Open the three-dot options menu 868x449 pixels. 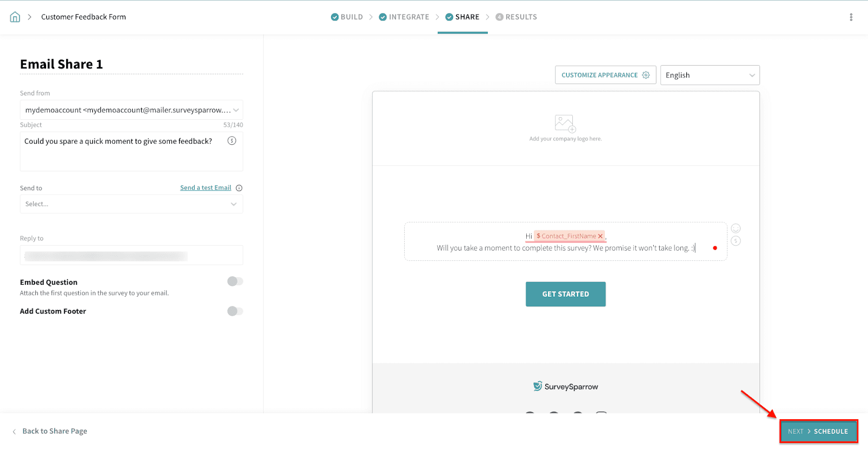[x=851, y=17]
